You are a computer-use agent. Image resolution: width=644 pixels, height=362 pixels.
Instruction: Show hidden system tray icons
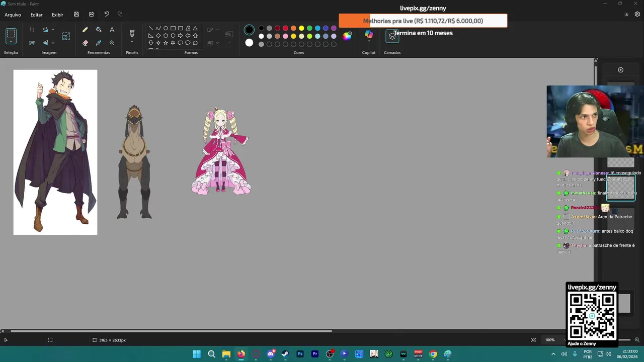tap(553, 354)
